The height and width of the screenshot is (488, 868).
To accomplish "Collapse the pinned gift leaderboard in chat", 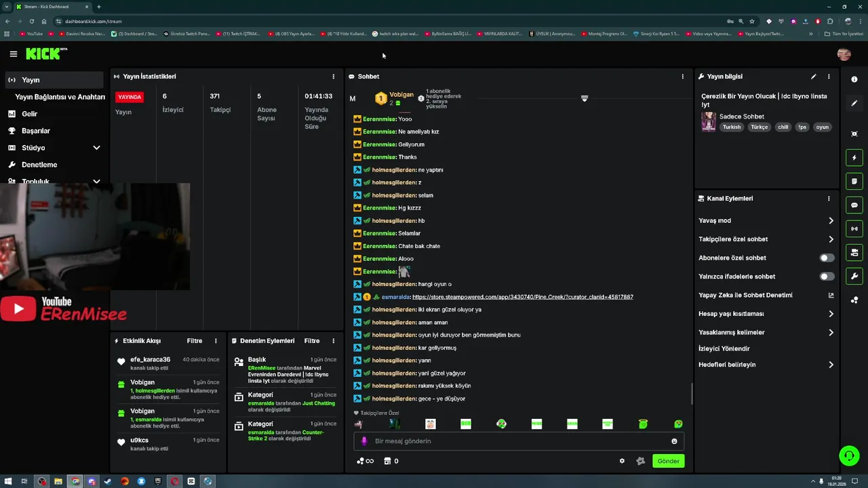I will pyautogui.click(x=584, y=99).
